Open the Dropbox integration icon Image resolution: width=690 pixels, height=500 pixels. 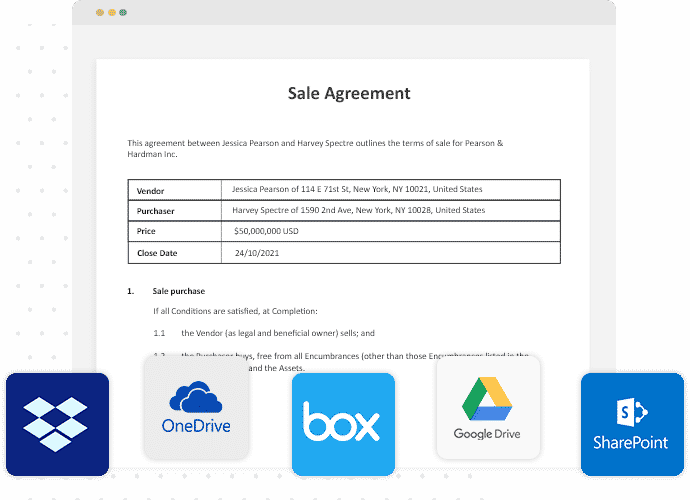(x=58, y=424)
